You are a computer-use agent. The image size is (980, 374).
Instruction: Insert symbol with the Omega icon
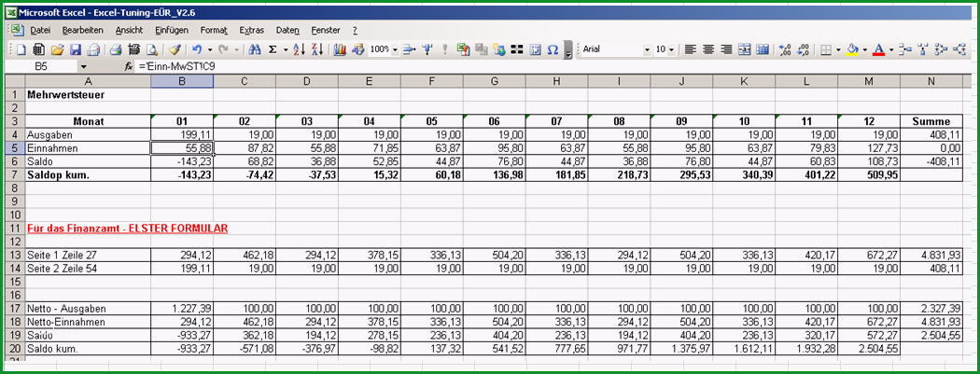[x=553, y=49]
